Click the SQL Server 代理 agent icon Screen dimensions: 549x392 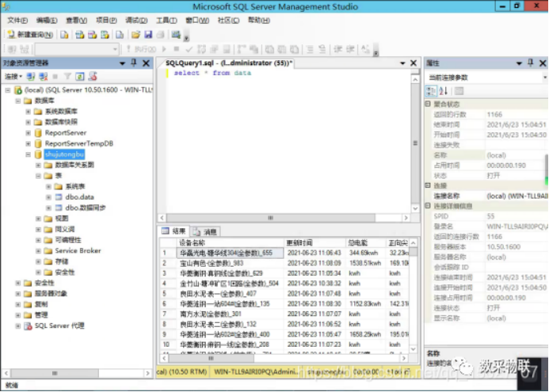coord(28,325)
